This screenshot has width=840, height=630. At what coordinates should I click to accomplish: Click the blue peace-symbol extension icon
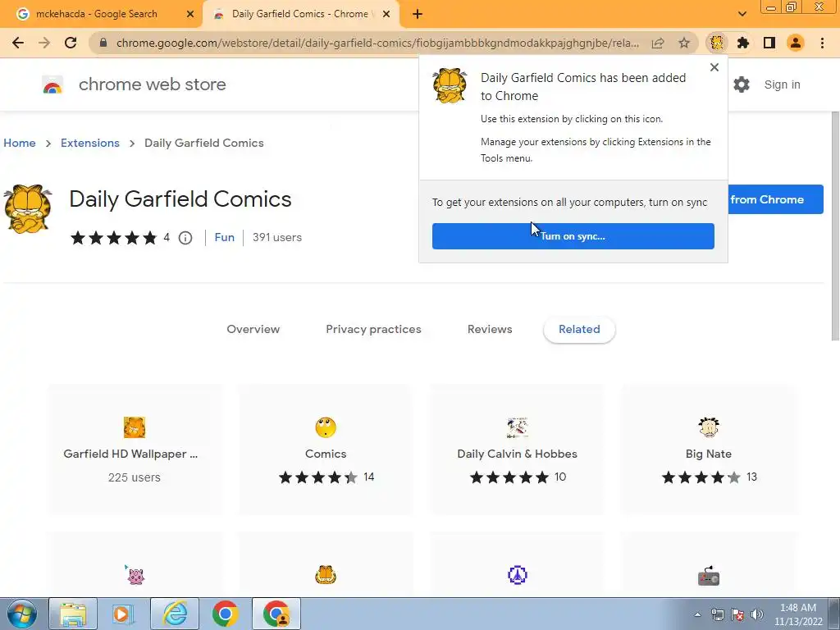(x=517, y=575)
